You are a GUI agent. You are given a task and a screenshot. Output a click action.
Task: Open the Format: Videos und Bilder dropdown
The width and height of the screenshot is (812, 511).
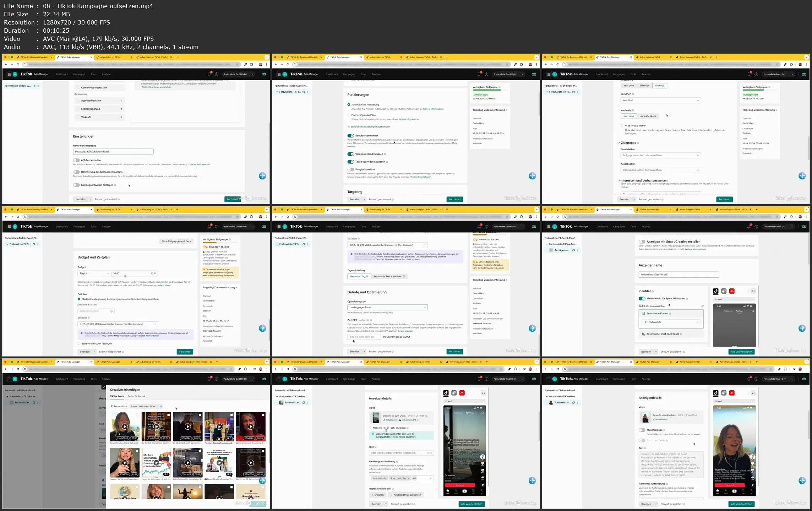pyautogui.click(x=146, y=406)
